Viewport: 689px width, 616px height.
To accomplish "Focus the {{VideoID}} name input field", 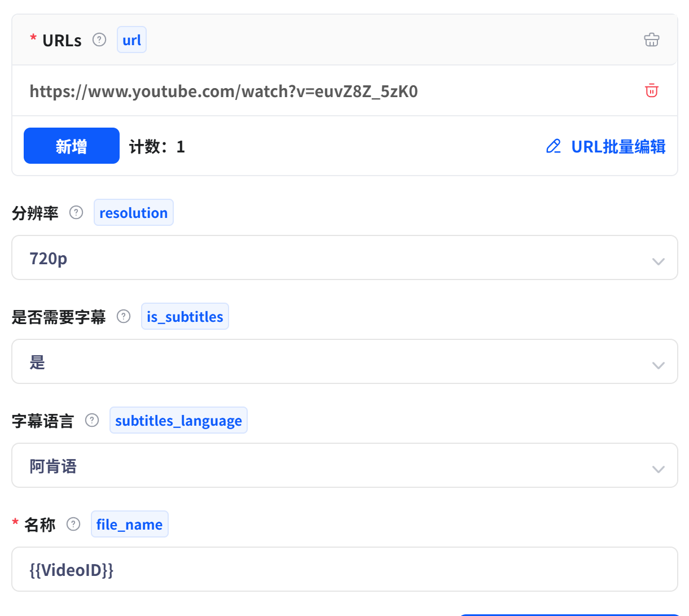I will (x=344, y=569).
